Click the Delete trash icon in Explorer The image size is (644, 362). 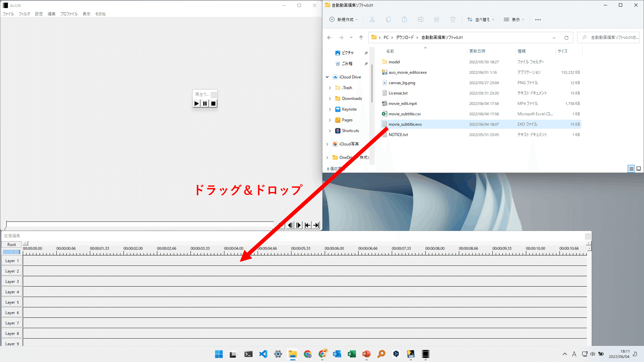point(453,20)
